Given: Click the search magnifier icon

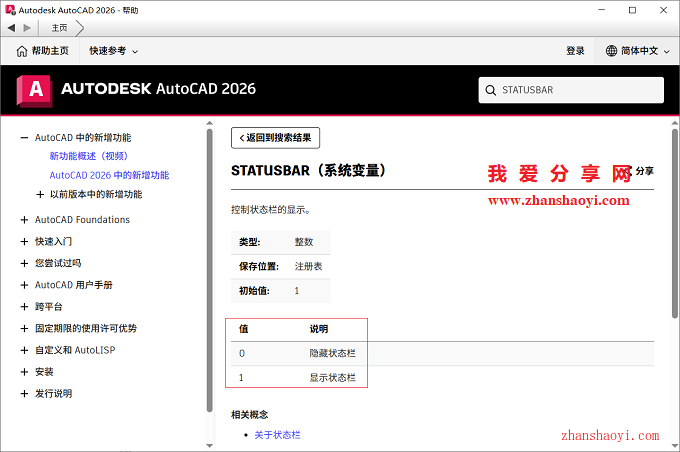Looking at the screenshot, I should pyautogui.click(x=490, y=90).
